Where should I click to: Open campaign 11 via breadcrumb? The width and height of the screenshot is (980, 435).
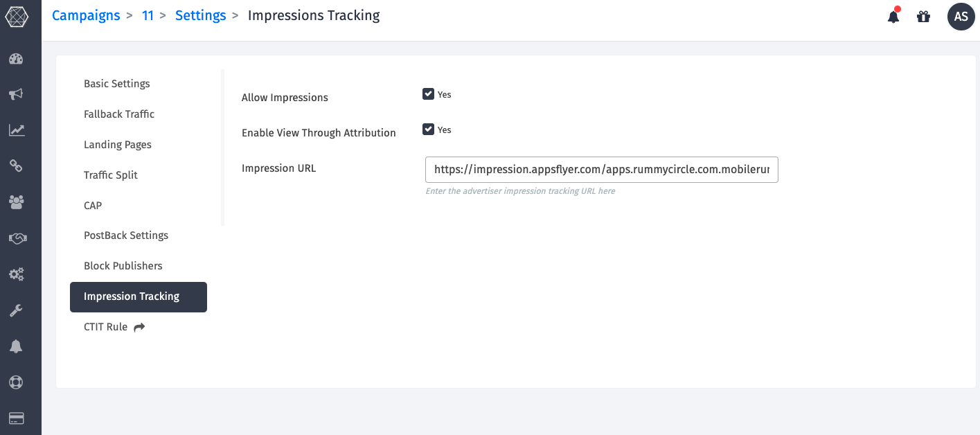[148, 15]
